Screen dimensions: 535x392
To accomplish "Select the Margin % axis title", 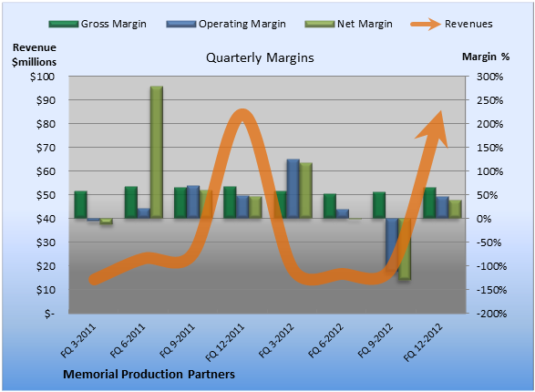I will point(486,57).
